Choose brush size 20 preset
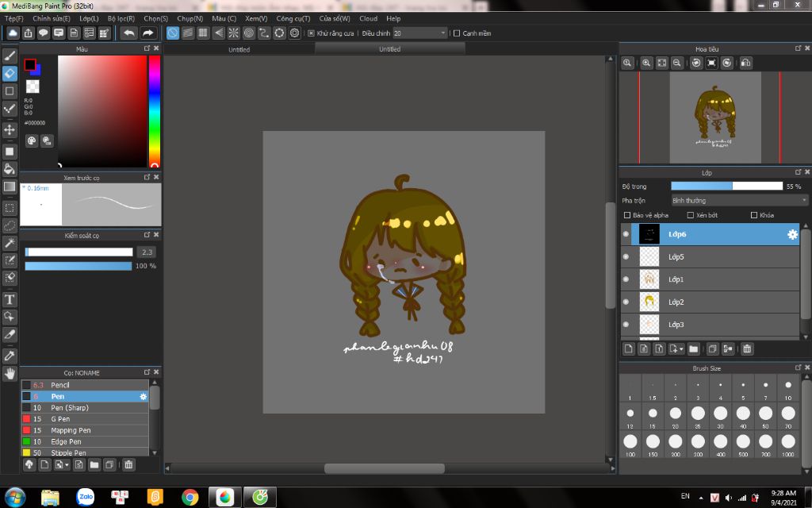The image size is (812, 508). tap(676, 416)
